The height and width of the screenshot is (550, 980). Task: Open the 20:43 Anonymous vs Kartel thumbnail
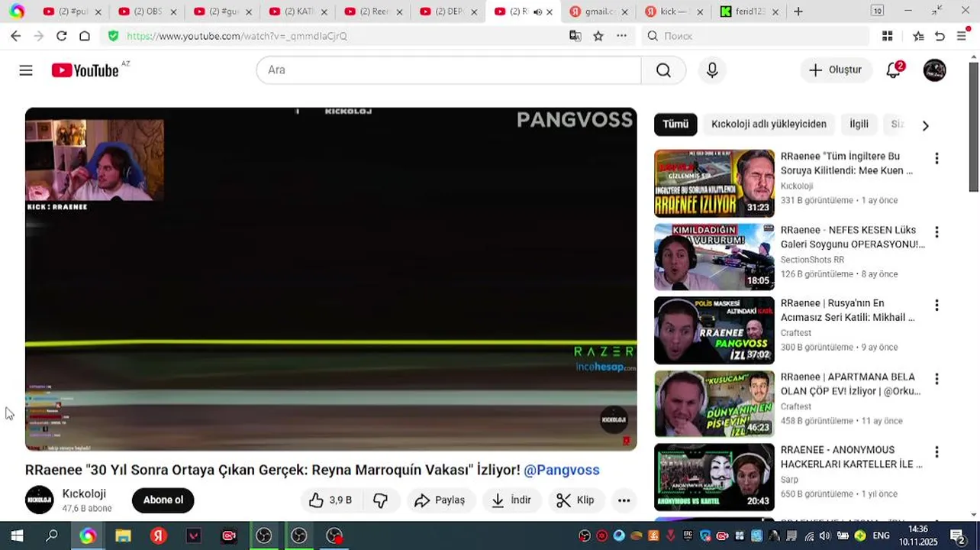tap(714, 477)
